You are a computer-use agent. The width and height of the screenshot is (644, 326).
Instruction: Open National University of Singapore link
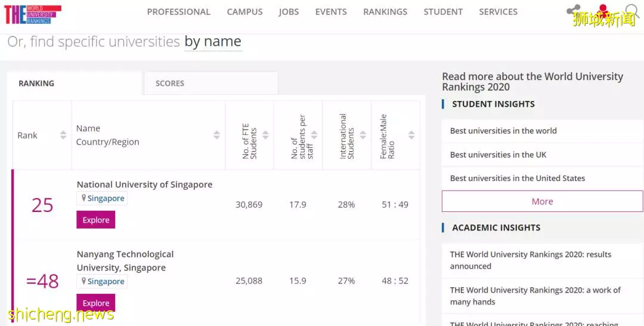[144, 184]
